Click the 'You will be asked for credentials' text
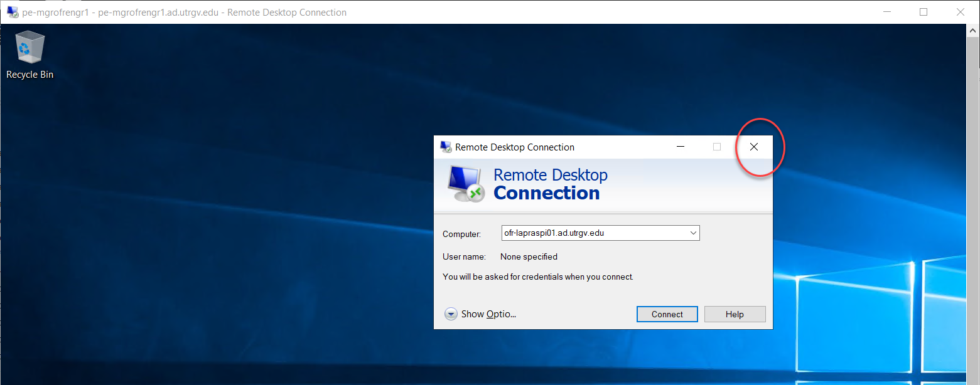This screenshot has height=385, width=980. click(538, 277)
